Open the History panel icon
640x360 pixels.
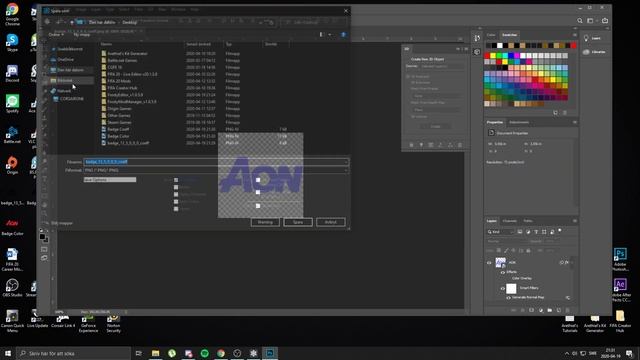(477, 38)
